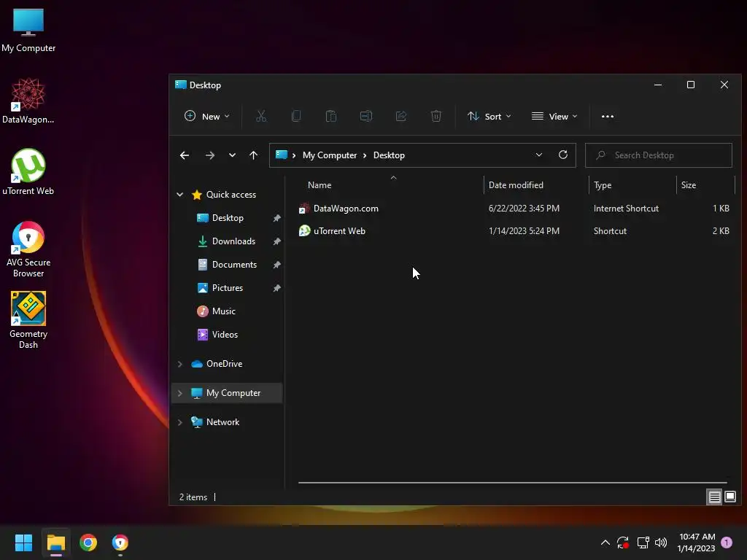
Task: Expand the My Computer tree node
Action: [x=180, y=393]
